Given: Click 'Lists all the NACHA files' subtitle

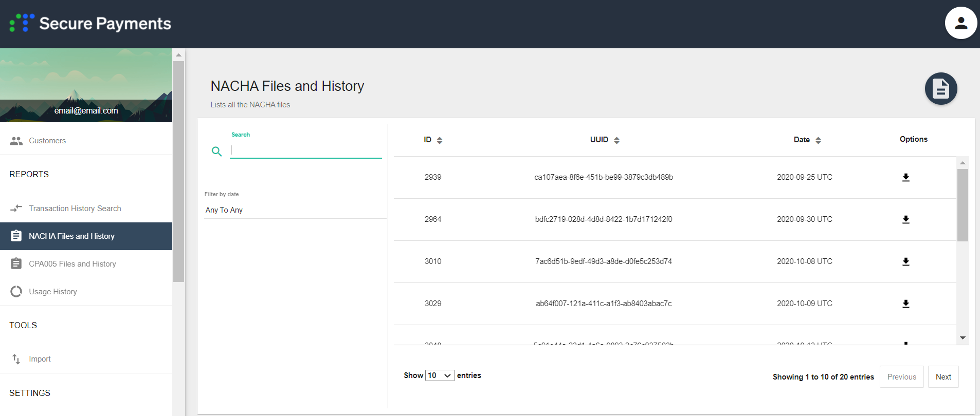Looking at the screenshot, I should coord(250,105).
